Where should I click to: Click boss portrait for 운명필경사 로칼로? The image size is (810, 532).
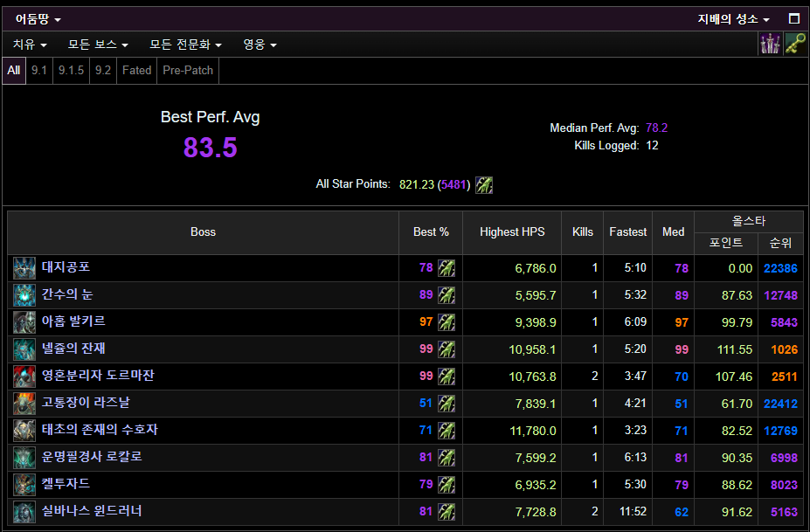pos(24,458)
